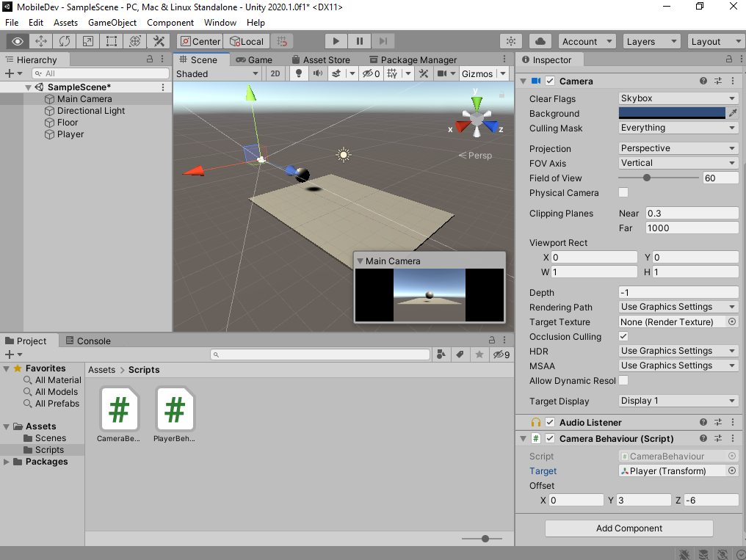
Task: Select the Rotate tool
Action: 64,40
